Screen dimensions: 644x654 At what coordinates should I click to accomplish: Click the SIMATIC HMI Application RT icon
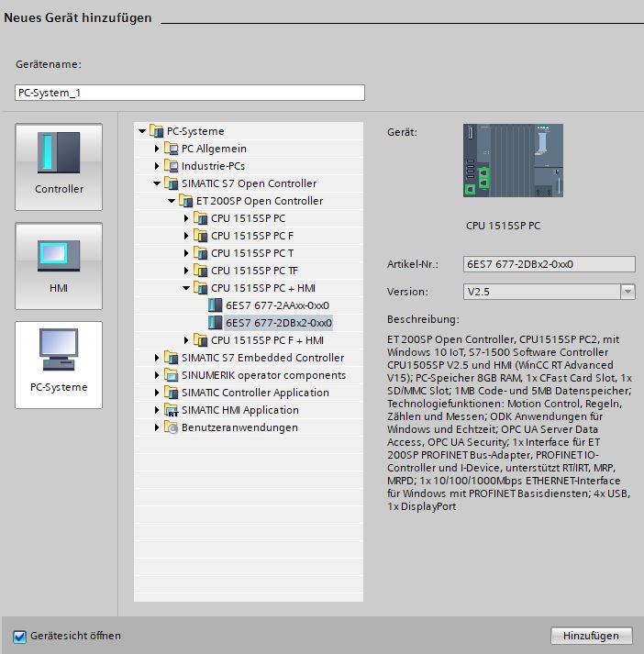tap(171, 411)
